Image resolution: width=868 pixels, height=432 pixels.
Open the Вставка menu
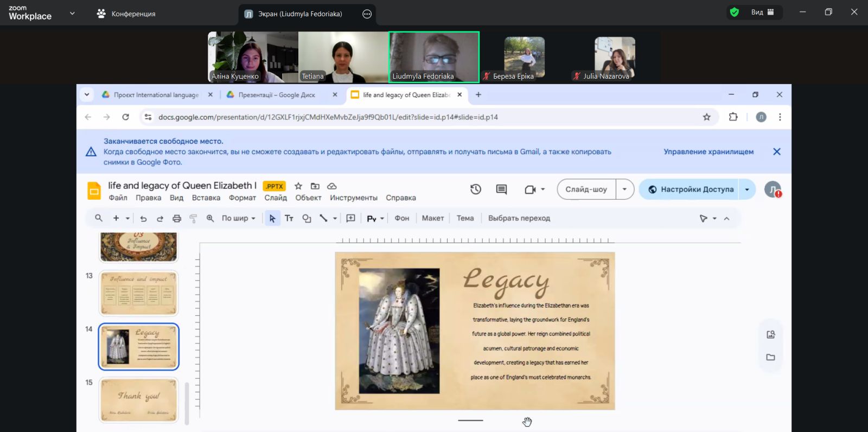coord(206,198)
